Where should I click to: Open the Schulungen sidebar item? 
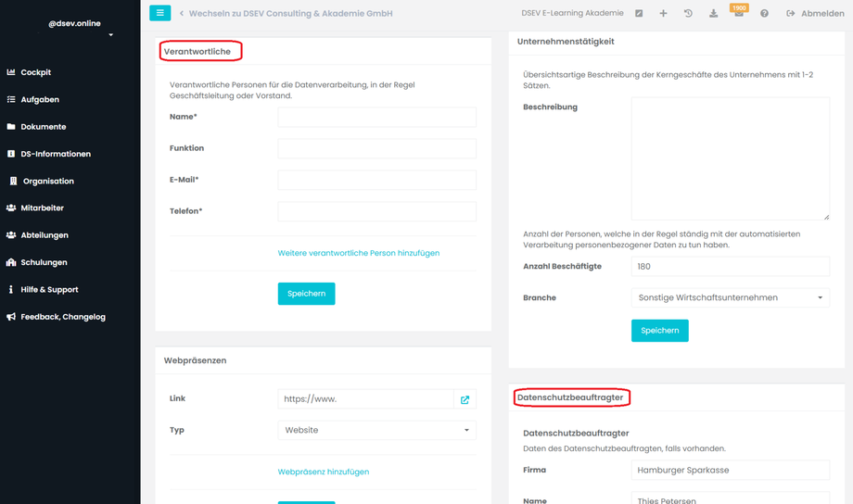click(x=44, y=262)
